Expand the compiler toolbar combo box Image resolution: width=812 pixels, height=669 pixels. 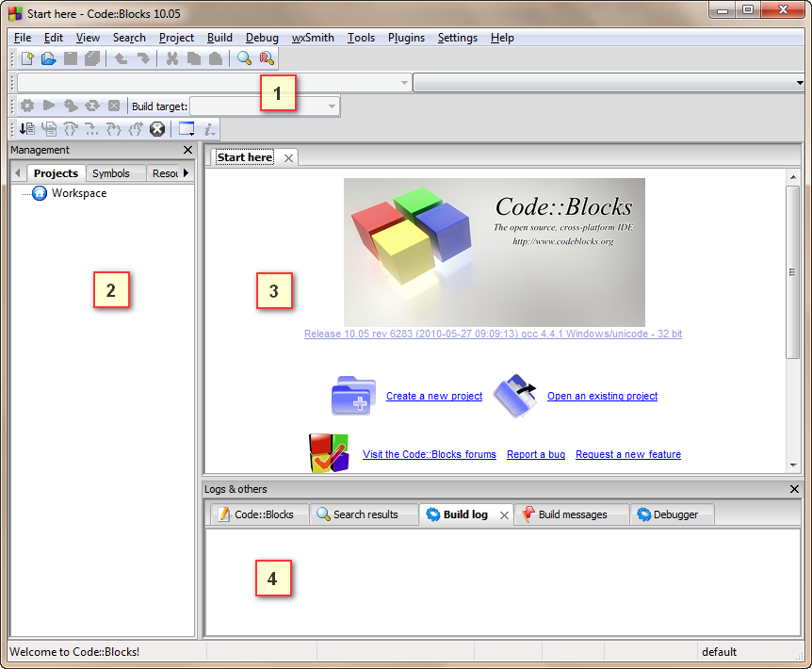[x=405, y=82]
